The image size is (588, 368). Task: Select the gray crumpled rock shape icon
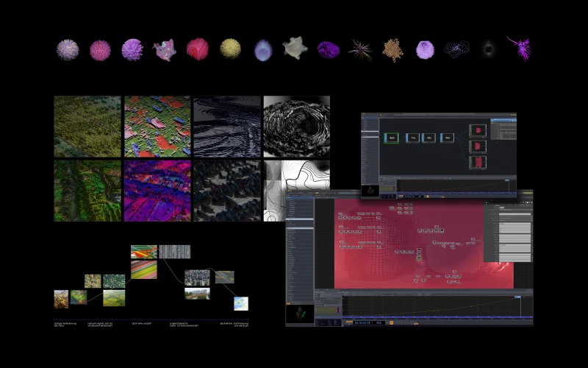(x=295, y=49)
